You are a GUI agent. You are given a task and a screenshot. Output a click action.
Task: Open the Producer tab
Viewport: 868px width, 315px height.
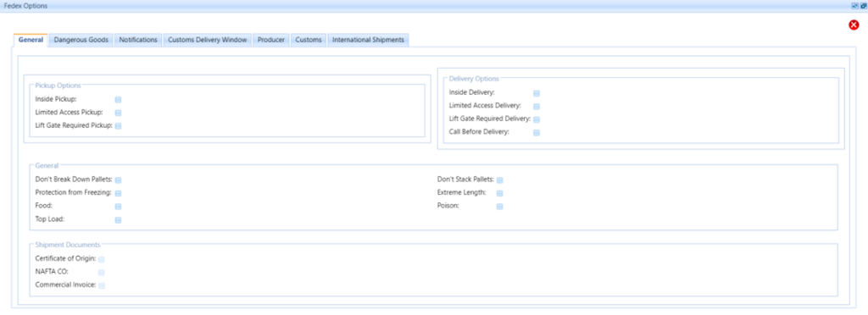pyautogui.click(x=271, y=40)
